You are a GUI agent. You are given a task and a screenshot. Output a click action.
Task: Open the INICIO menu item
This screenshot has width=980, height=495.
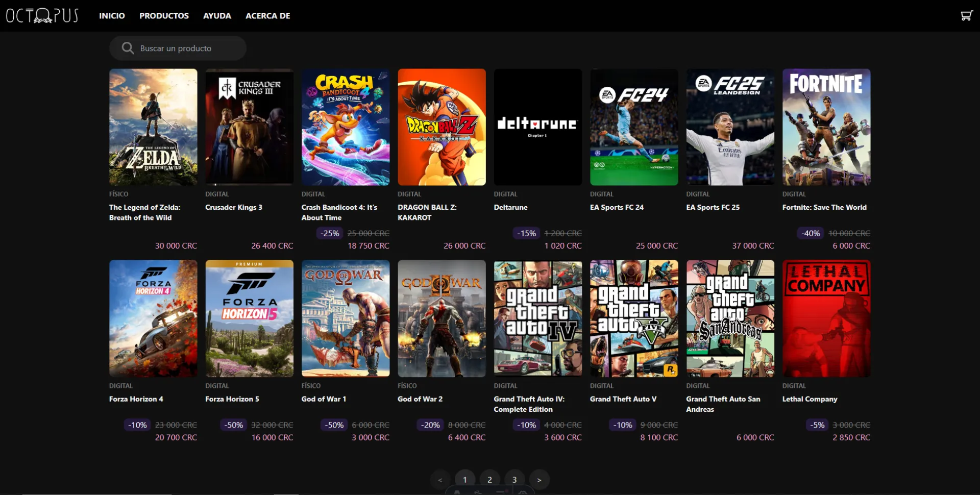pyautogui.click(x=112, y=16)
